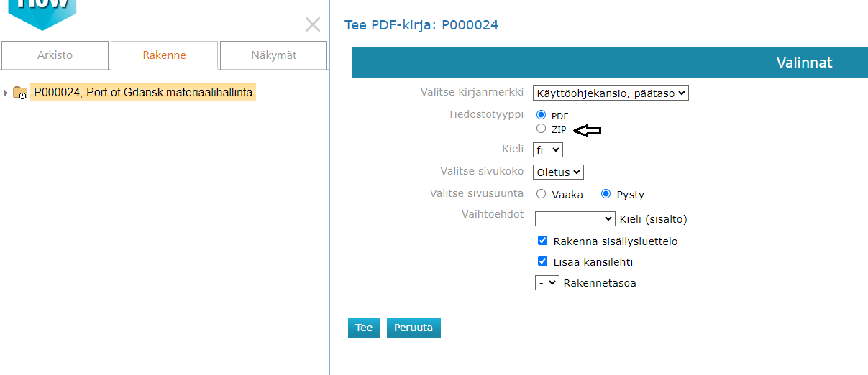This screenshot has height=375, width=868.
Task: Switch to the Arkisto tab
Action: (x=55, y=55)
